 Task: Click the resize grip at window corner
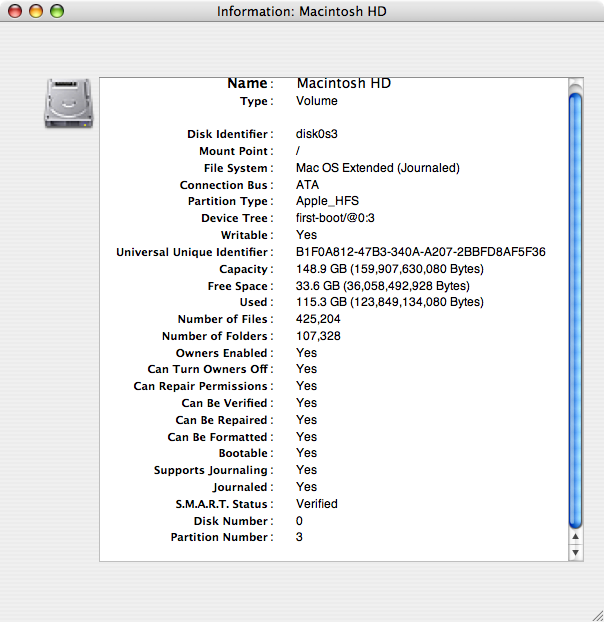click(598, 616)
